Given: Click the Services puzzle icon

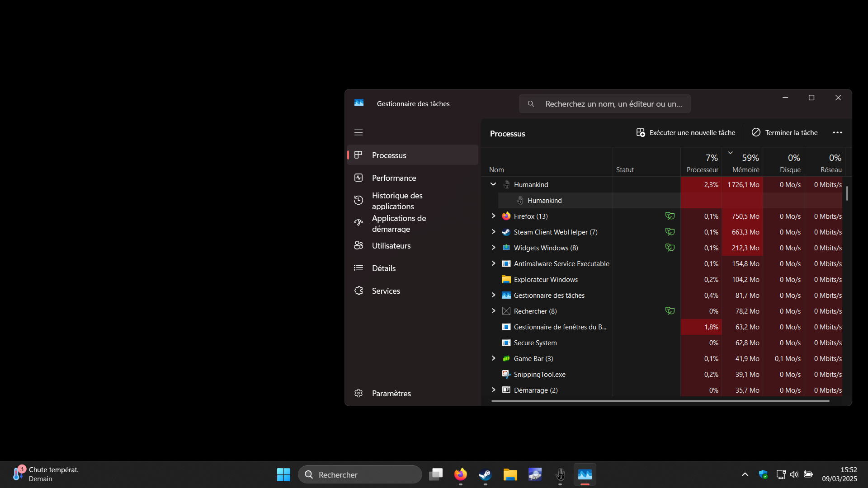Looking at the screenshot, I should coord(359,291).
